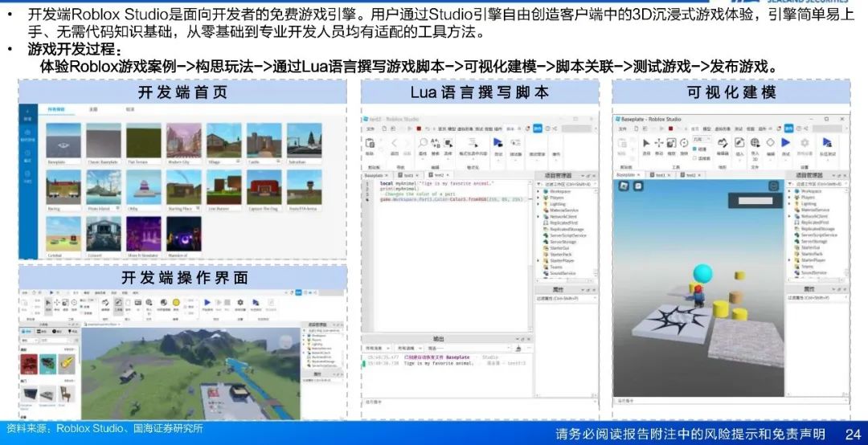Expand Workspace in the script window explorer
This screenshot has width=868, height=445.
coord(538,191)
